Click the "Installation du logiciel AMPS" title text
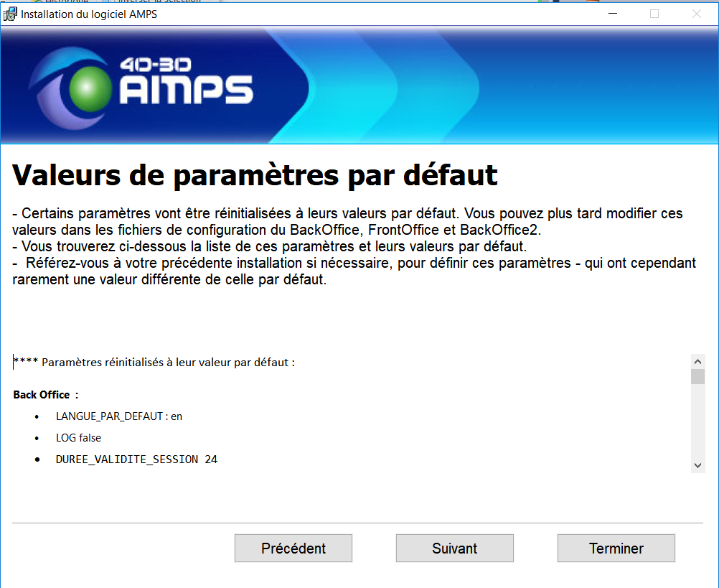The image size is (719, 588). [x=89, y=14]
